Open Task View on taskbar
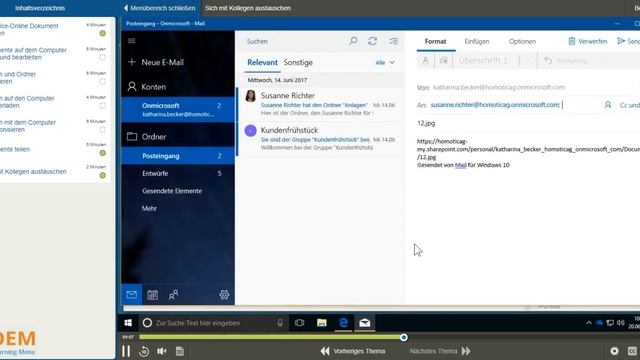Image resolution: width=640 pixels, height=360 pixels. click(x=300, y=323)
